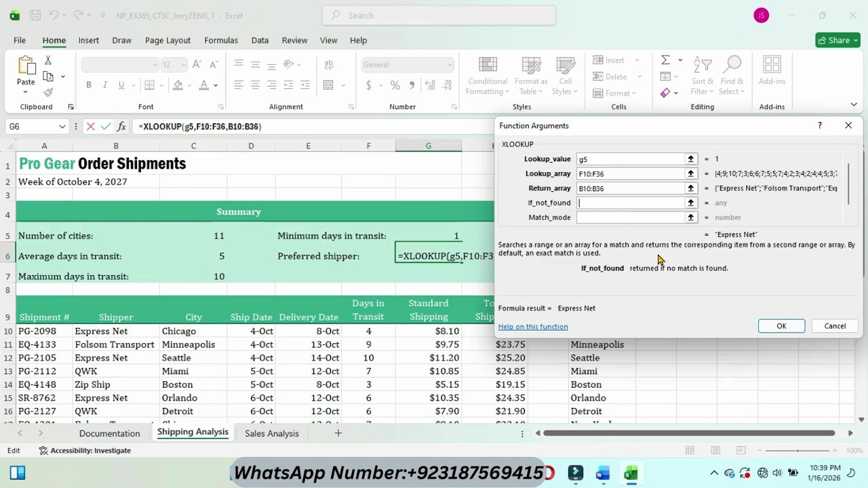This screenshot has height=488, width=868.
Task: Switch to the Review tab
Action: (x=294, y=40)
